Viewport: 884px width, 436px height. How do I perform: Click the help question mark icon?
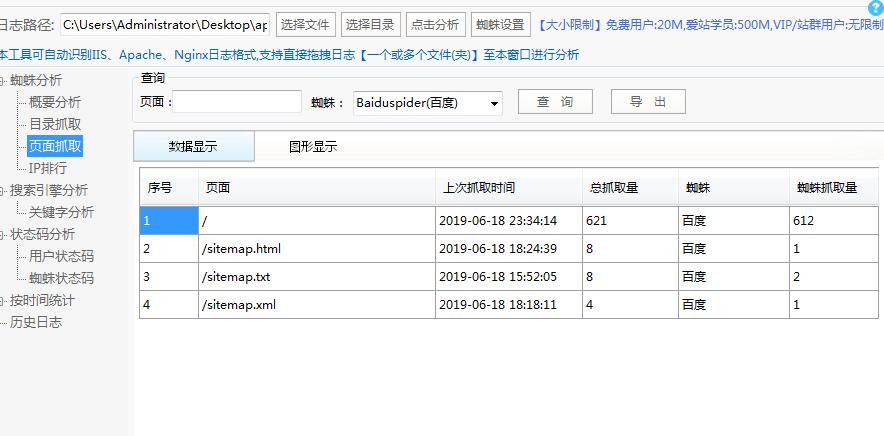(x=876, y=7)
